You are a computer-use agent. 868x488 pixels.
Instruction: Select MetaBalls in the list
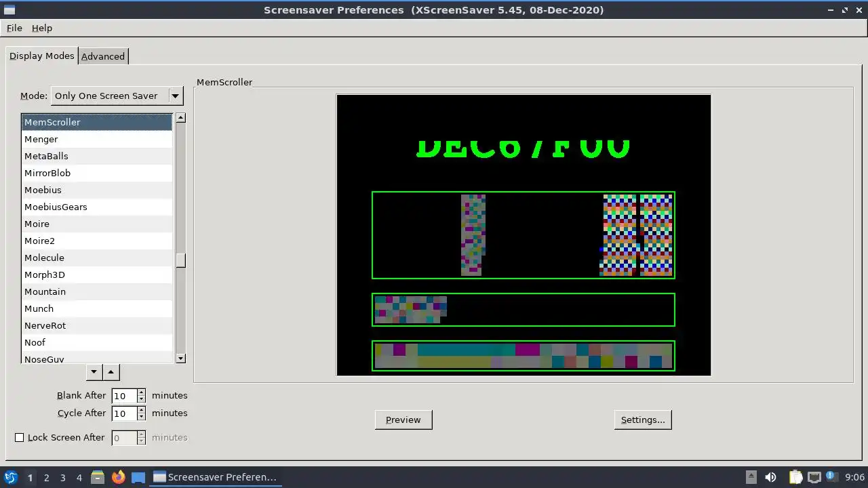(x=97, y=156)
